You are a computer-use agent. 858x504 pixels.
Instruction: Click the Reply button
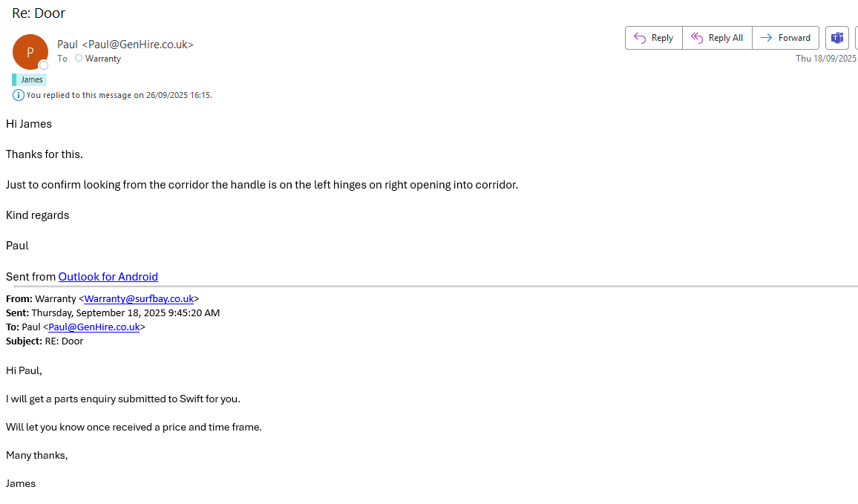click(x=653, y=38)
